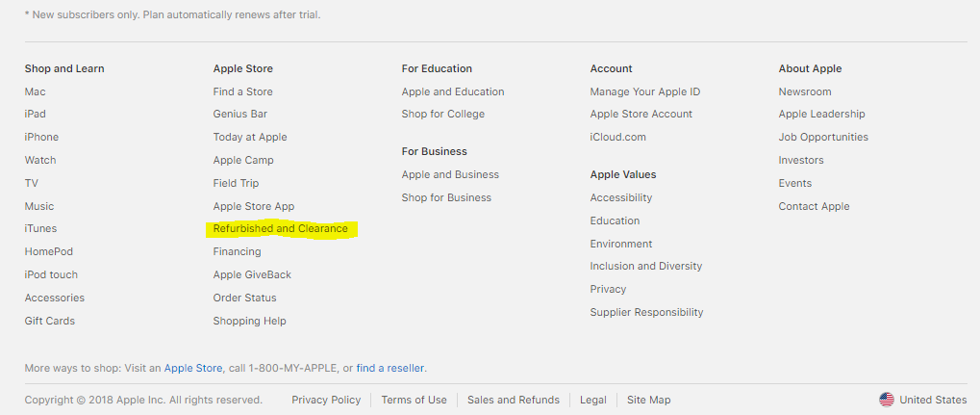
Task: Open Supplier Responsibility link
Action: click(647, 312)
